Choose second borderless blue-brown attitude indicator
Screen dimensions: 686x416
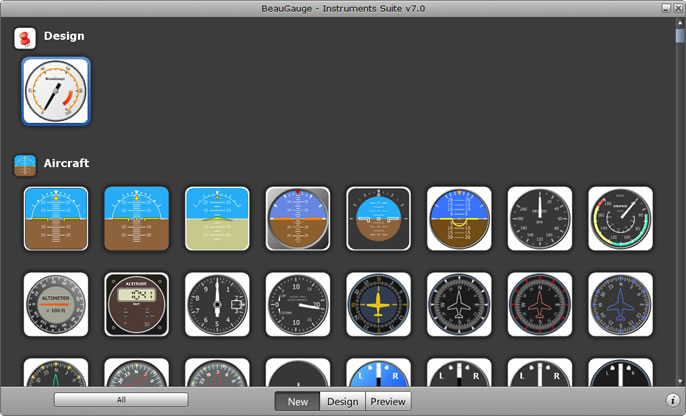(136, 219)
